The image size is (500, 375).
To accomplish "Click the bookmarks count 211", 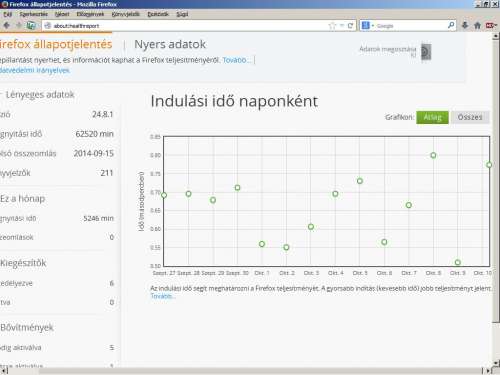I will click(107, 173).
